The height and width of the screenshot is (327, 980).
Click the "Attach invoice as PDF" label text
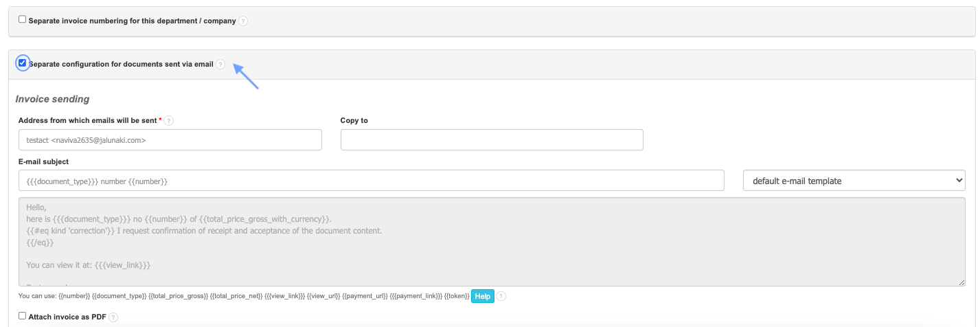pos(67,317)
